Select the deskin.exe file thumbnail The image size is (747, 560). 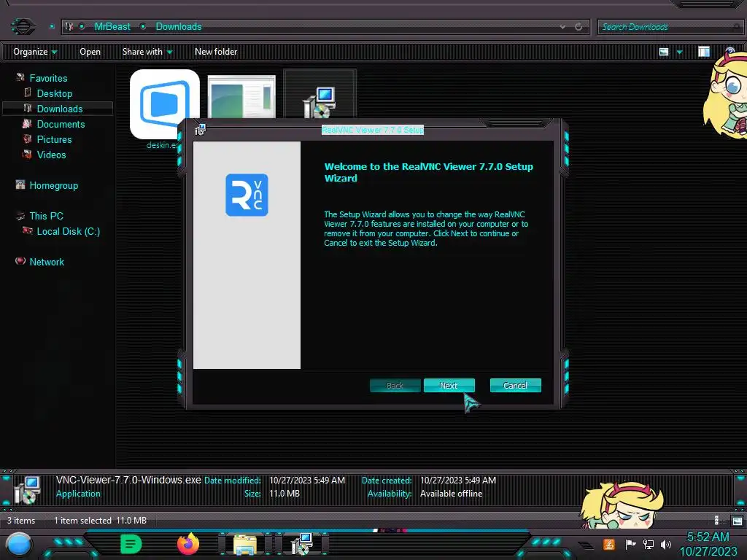click(x=164, y=104)
